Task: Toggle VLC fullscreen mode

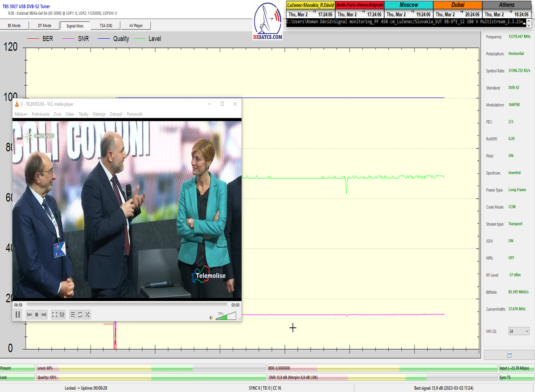Action: pyautogui.click(x=55, y=314)
